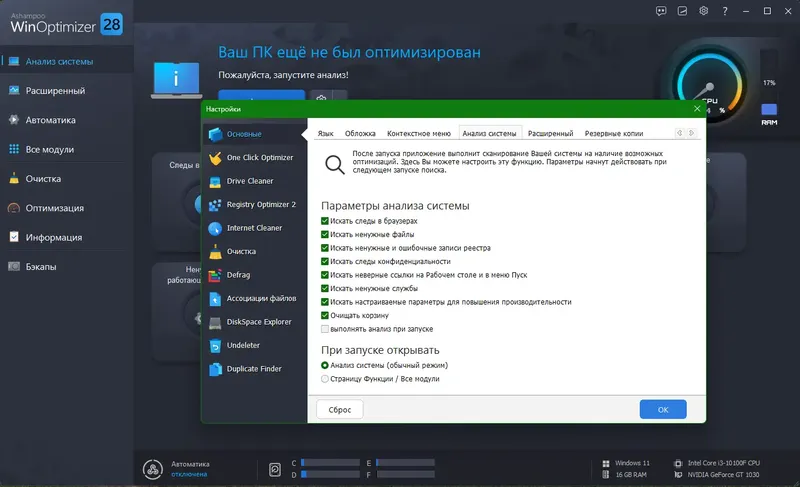The image size is (800, 487).
Task: Uncheck Искать ненужные файлы
Action: (x=324, y=235)
